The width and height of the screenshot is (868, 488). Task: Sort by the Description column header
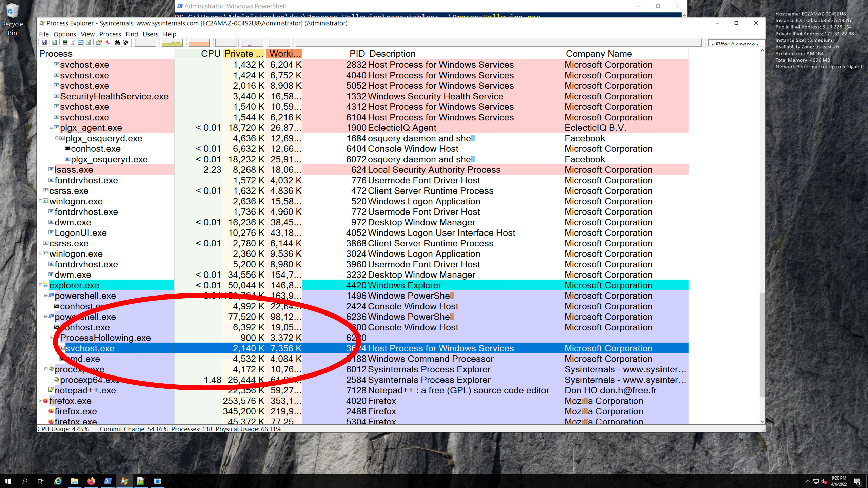pos(465,54)
